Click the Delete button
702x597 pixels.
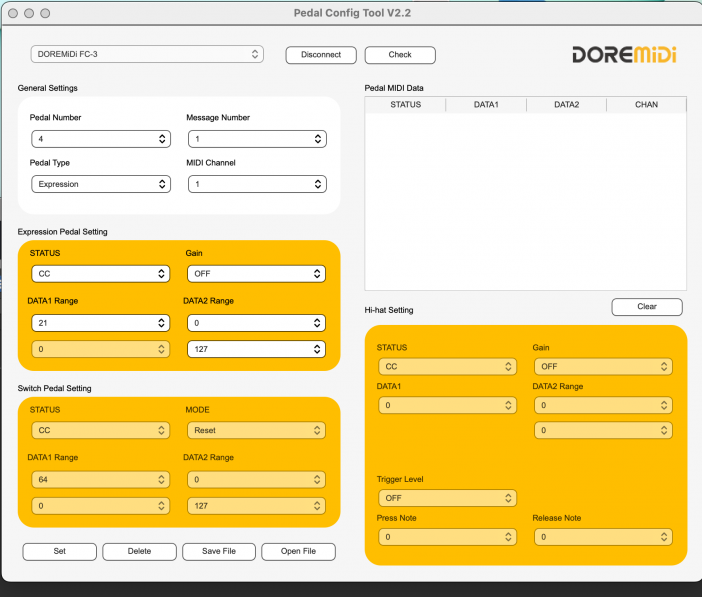pos(139,551)
